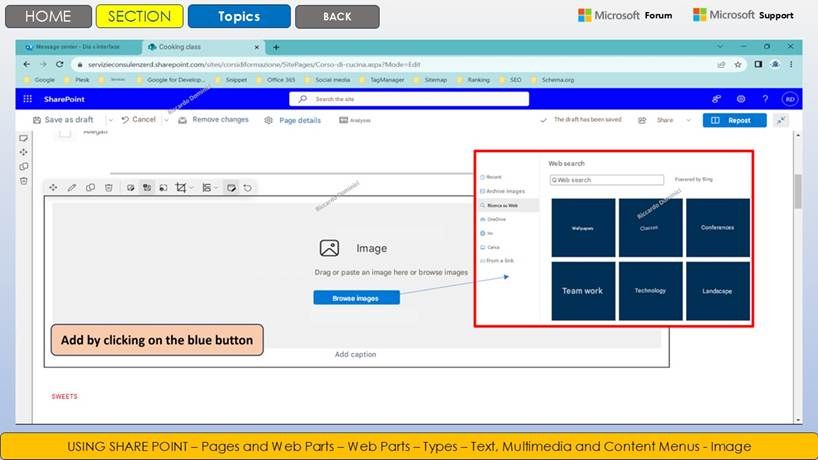
Task: Click the collapse icon next to Repost
Action: (781, 120)
